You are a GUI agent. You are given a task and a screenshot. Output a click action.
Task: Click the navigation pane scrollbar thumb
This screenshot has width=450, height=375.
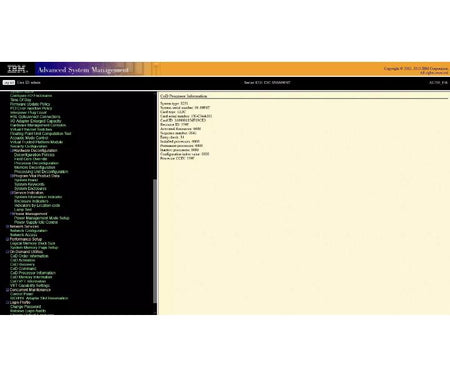tap(155, 241)
